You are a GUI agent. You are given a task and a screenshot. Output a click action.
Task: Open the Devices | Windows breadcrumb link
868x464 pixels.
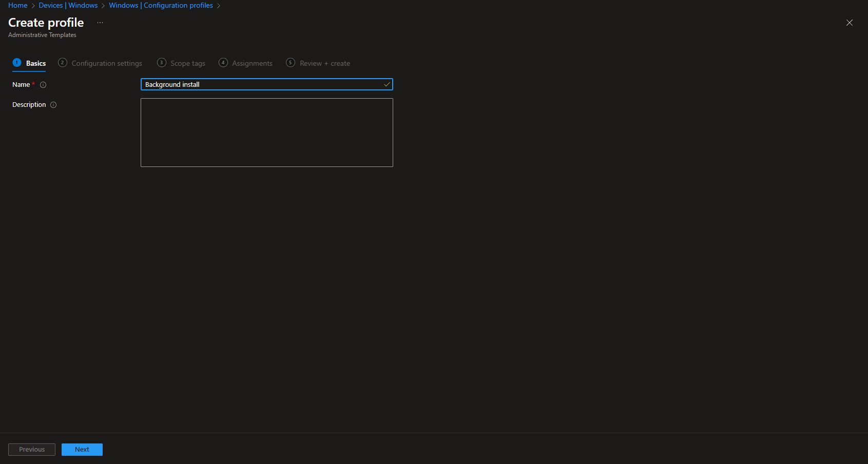68,5
